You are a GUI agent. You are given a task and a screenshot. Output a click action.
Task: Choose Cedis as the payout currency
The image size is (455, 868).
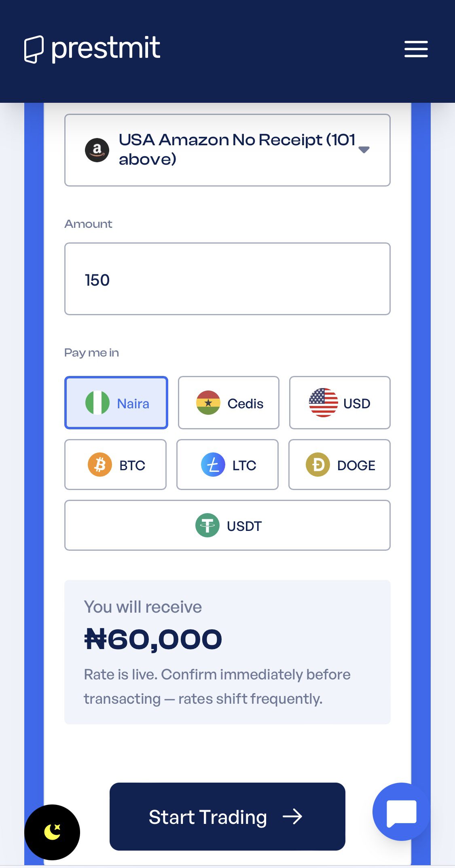[229, 403]
